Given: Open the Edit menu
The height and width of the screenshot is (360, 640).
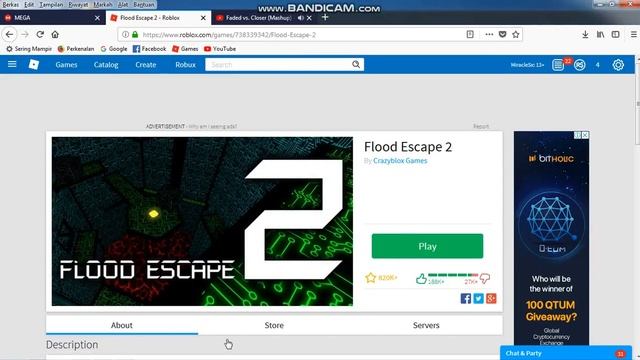Looking at the screenshot, I should [x=29, y=4].
